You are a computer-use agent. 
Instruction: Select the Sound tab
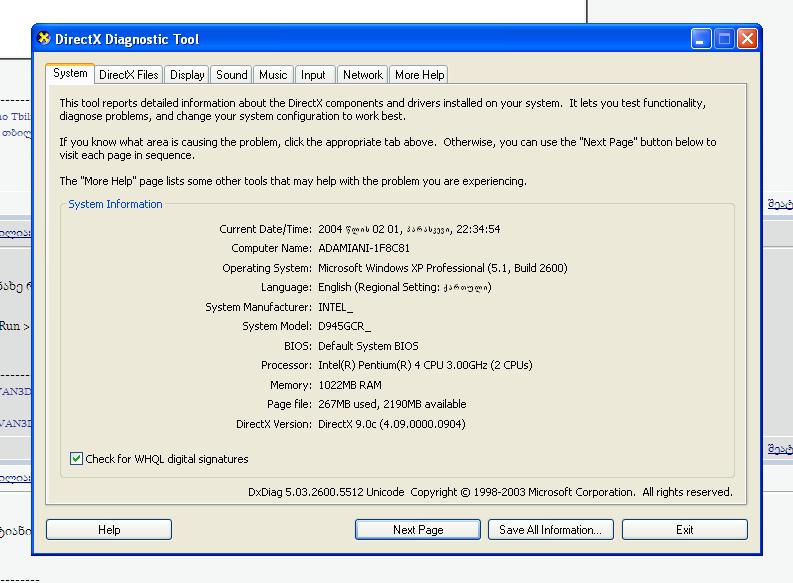[x=232, y=75]
